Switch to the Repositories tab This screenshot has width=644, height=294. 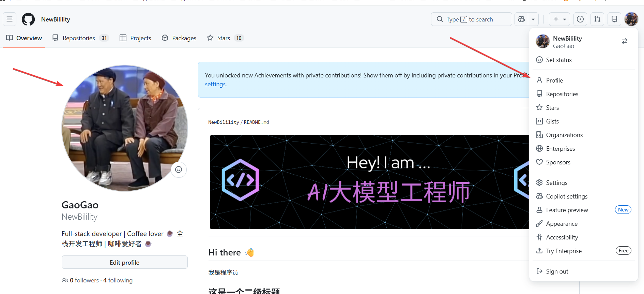coord(80,38)
